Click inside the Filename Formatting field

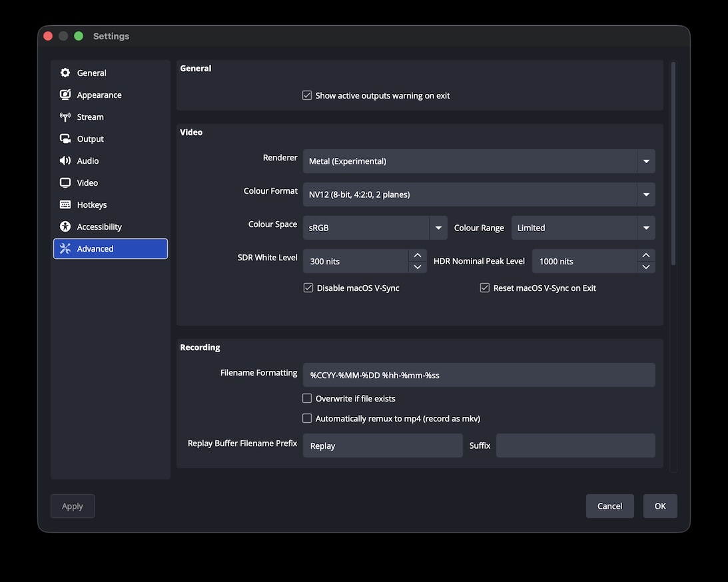tap(478, 375)
